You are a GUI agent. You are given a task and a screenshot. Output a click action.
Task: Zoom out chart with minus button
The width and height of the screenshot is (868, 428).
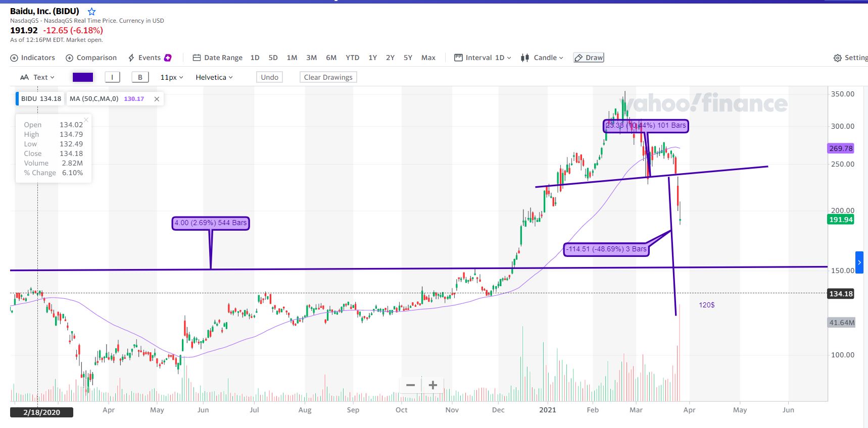point(410,385)
